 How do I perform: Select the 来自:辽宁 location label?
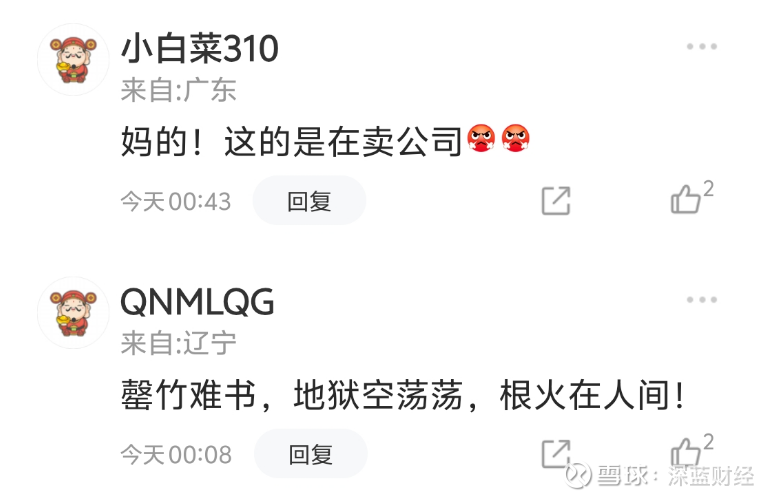click(x=178, y=343)
